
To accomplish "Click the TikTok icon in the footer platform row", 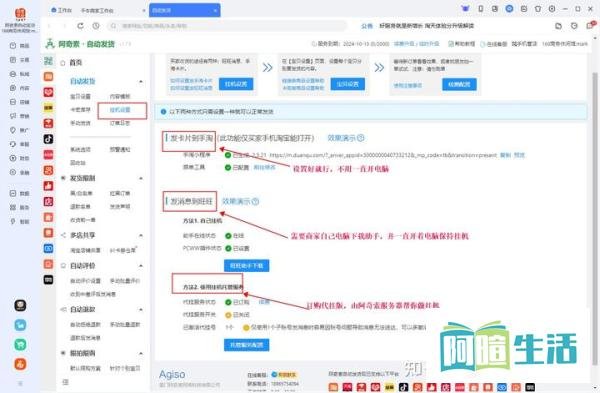I will tap(403, 387).
